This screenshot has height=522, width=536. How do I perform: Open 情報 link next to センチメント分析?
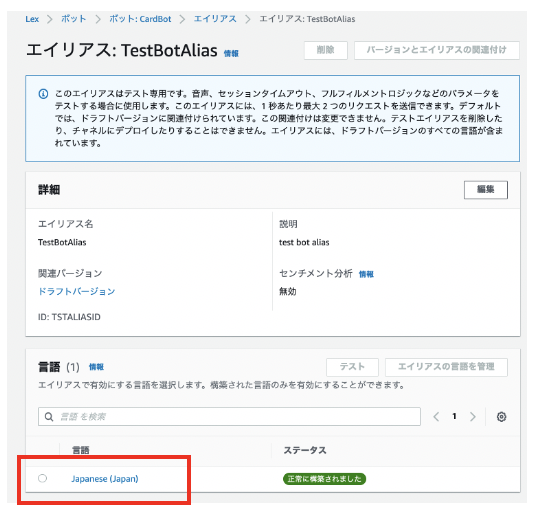366,274
